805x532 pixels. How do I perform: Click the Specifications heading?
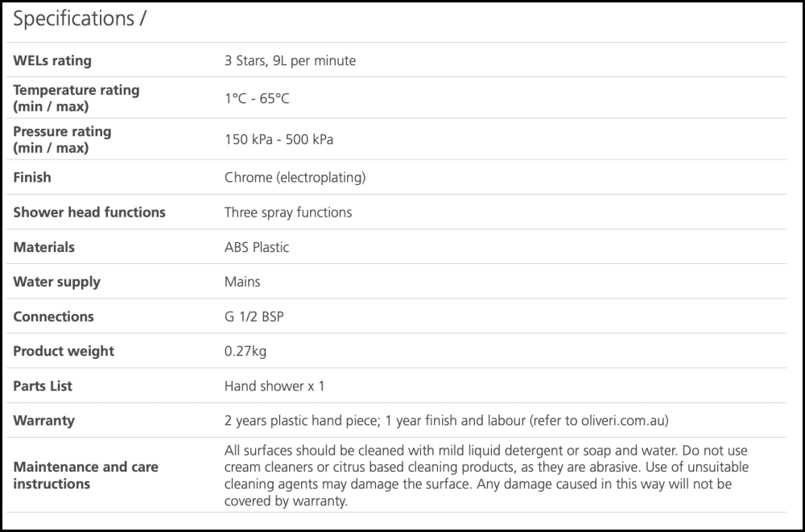pos(79,19)
